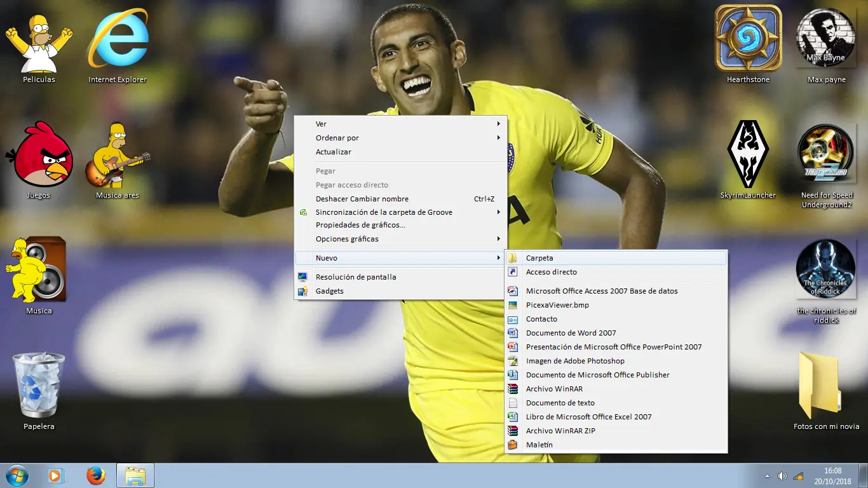Open Propiedades de gráficos…
Screen dimensions: 868x488
coord(400,225)
